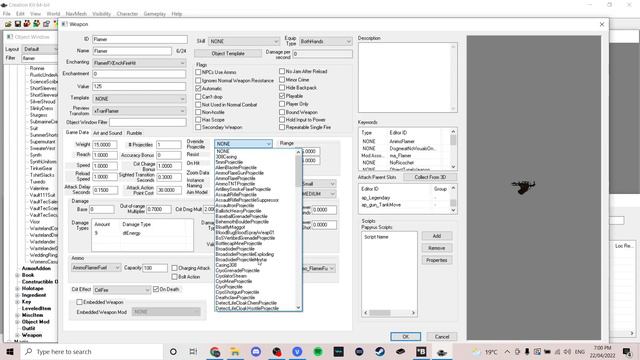Click the Add script button
Screen dimensions: 640x360
437,236
